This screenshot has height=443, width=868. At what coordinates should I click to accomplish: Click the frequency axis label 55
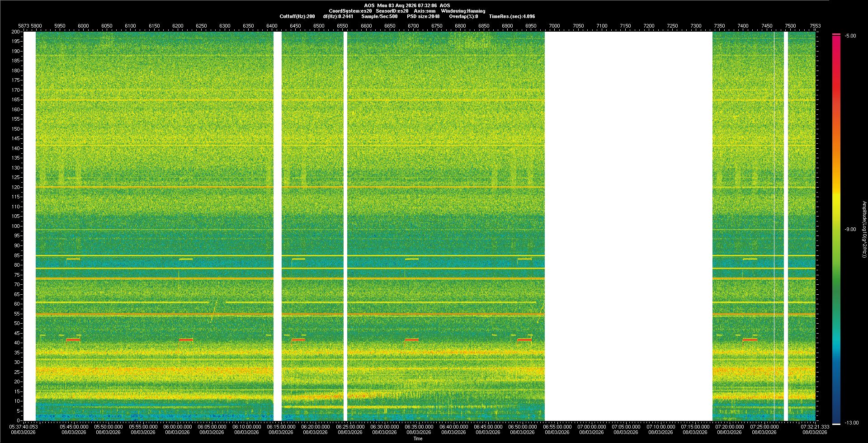coord(17,314)
